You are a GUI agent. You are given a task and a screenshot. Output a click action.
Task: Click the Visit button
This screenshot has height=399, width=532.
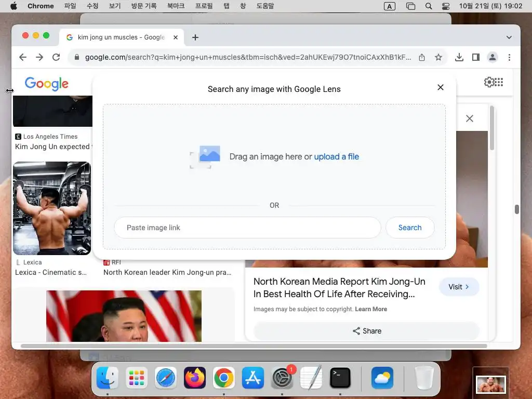pos(459,287)
